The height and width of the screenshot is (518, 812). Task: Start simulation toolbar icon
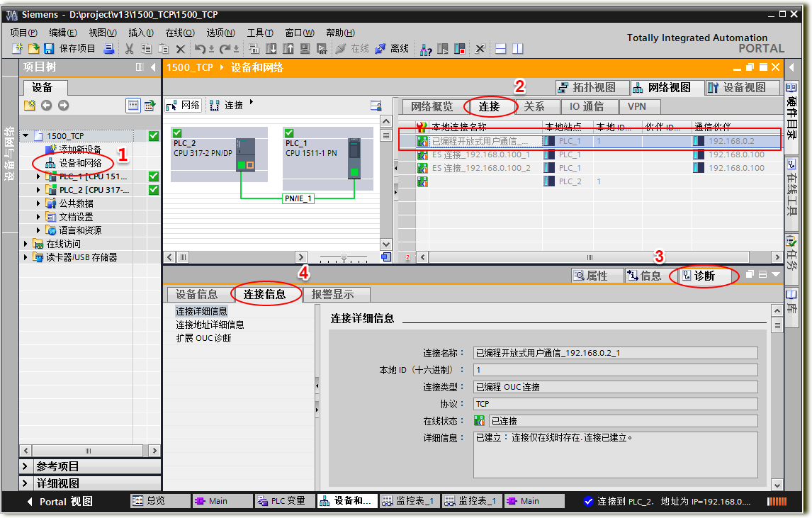pos(305,49)
